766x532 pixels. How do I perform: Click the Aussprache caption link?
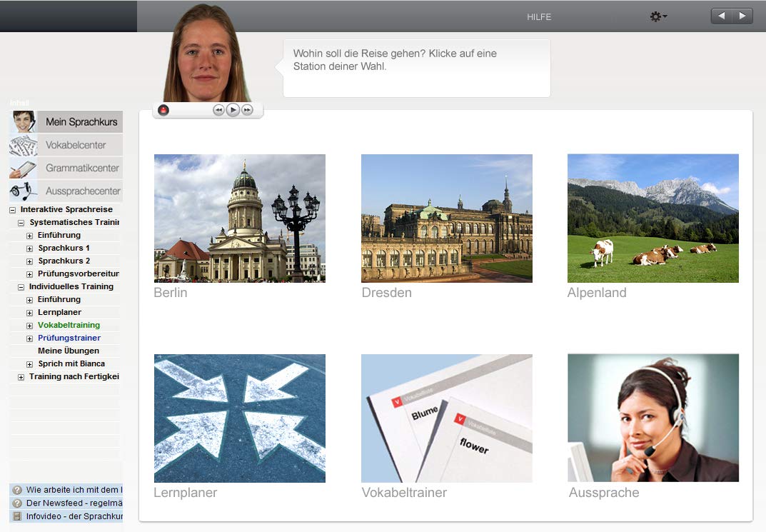point(604,493)
